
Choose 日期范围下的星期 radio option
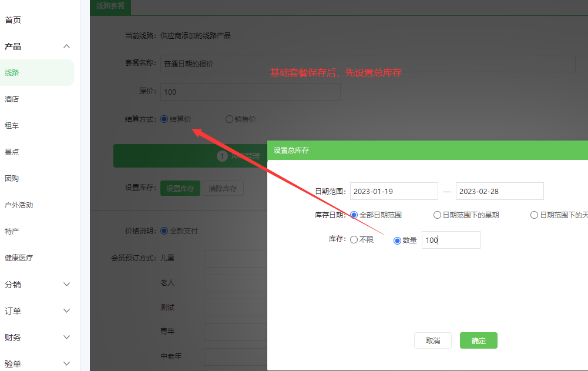tap(437, 215)
